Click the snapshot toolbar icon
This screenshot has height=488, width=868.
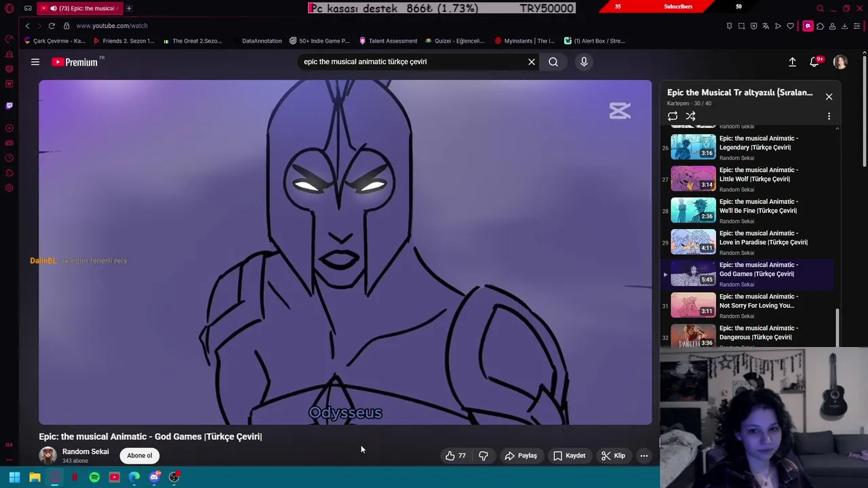point(741,26)
